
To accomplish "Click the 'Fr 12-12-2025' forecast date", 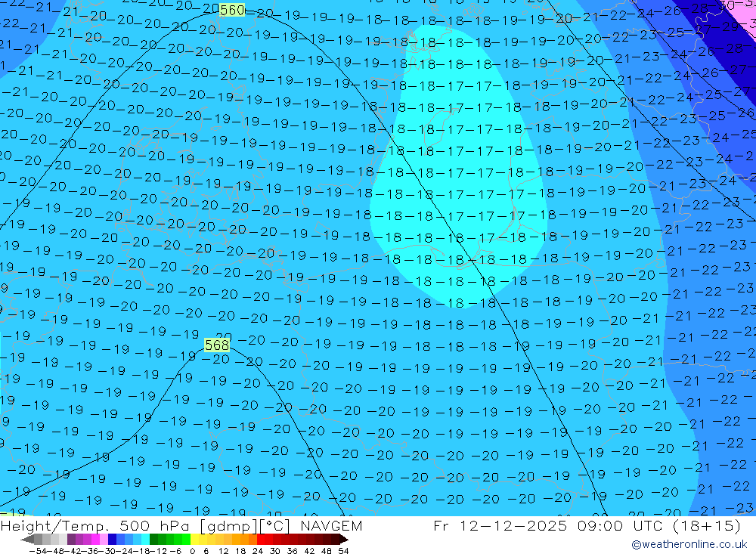I will pos(500,525).
